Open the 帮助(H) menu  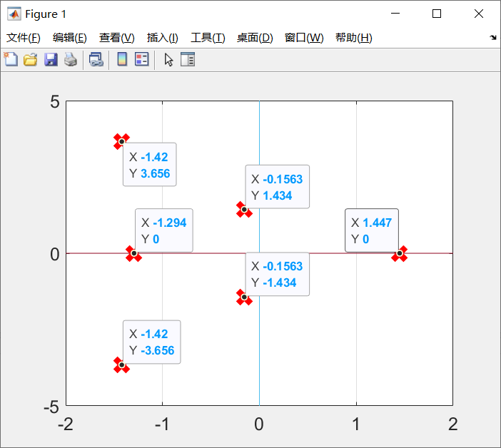pyautogui.click(x=354, y=38)
